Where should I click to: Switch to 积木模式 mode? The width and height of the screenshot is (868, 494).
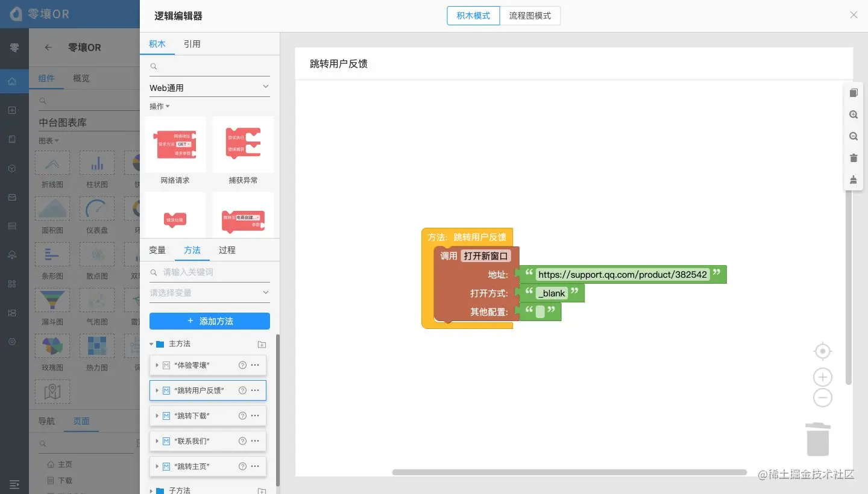pos(473,16)
